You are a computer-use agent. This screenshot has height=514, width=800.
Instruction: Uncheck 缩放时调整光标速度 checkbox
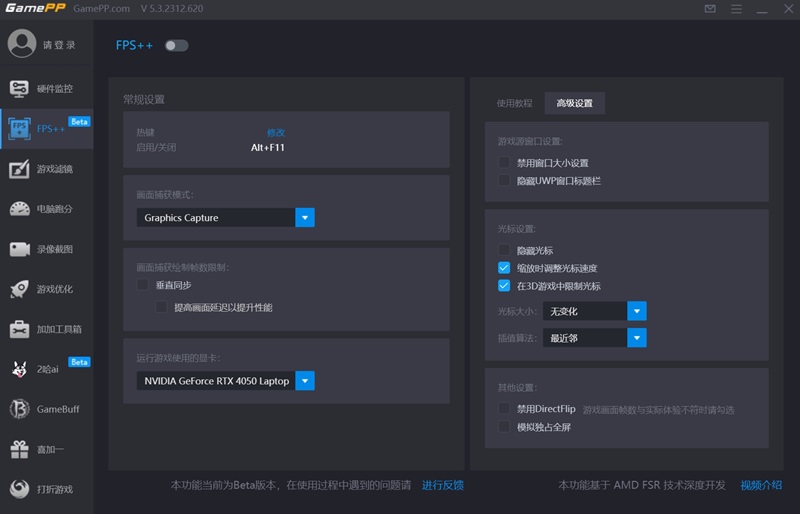click(x=504, y=267)
